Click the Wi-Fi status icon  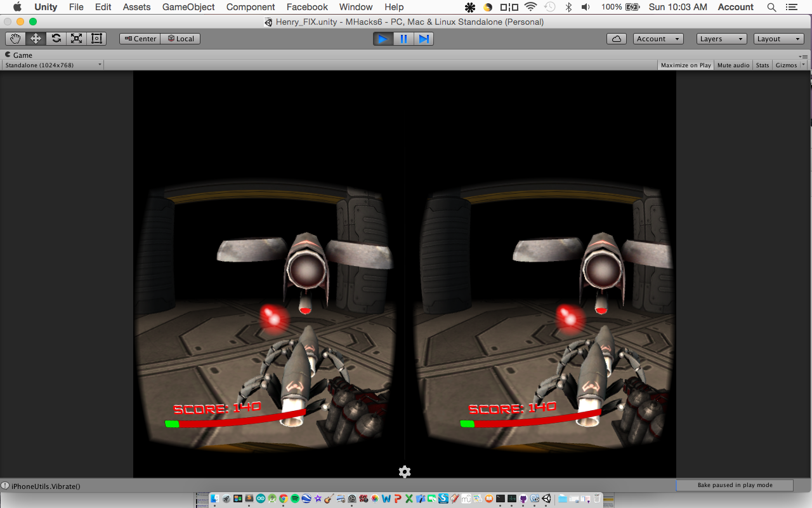[530, 7]
